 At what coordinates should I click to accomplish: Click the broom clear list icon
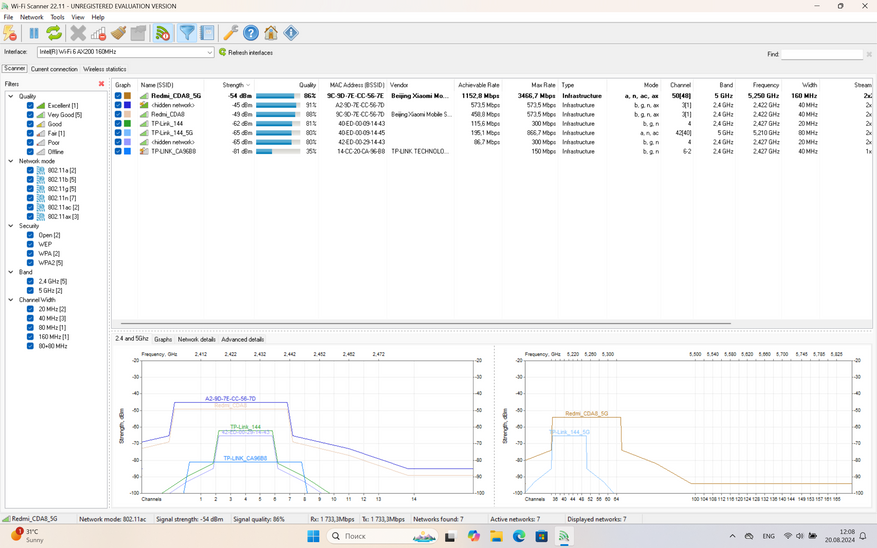tap(118, 33)
